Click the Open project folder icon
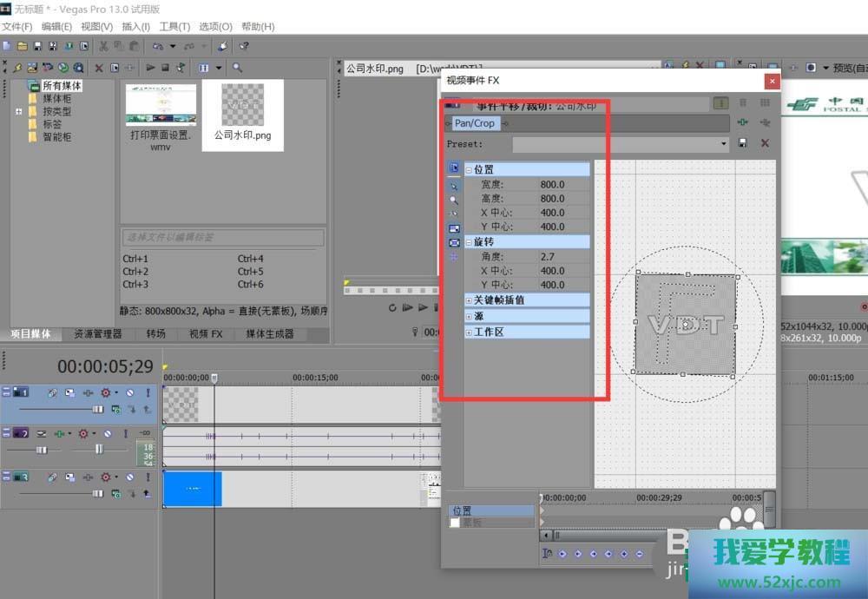Viewport: 868px width, 599px height. click(x=23, y=46)
